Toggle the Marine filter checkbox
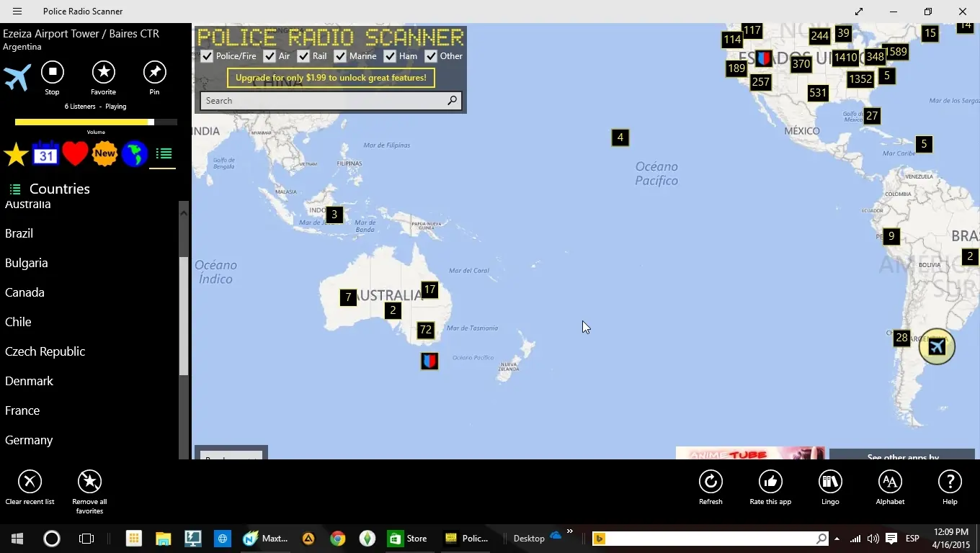 [340, 56]
